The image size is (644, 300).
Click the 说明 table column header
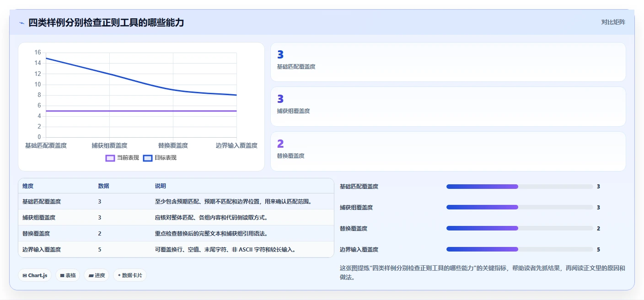(161, 186)
